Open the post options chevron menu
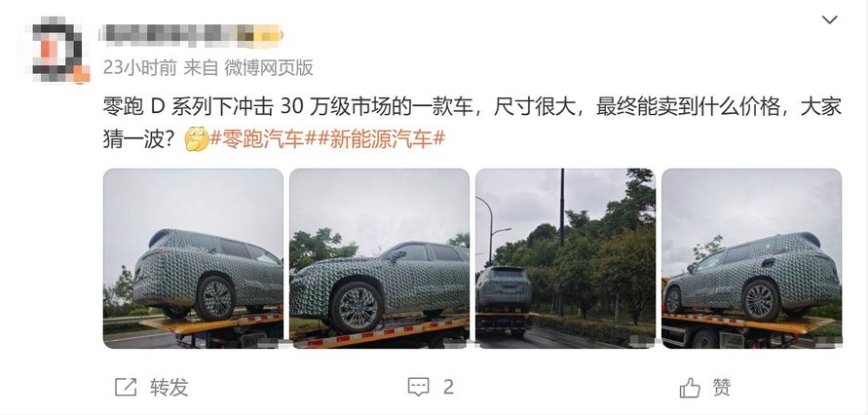This screenshot has height=415, width=868. 829,20
